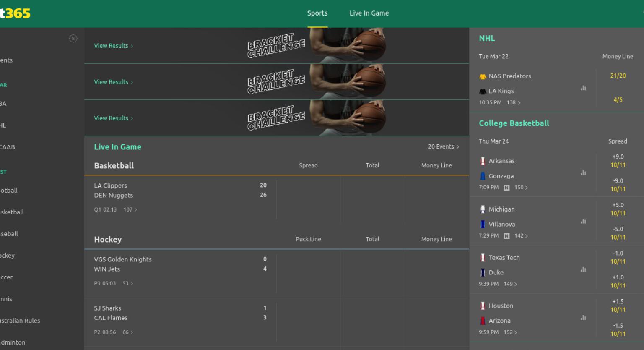The height and width of the screenshot is (350, 644).
Task: Switch to the Sports tab
Action: coord(317,13)
